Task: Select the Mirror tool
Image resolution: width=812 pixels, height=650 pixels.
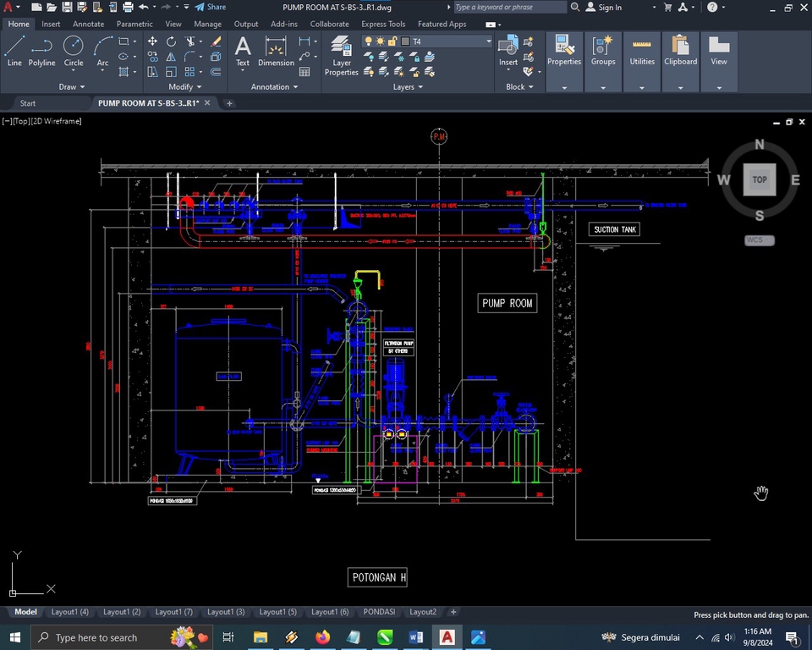Action: pyautogui.click(x=171, y=57)
